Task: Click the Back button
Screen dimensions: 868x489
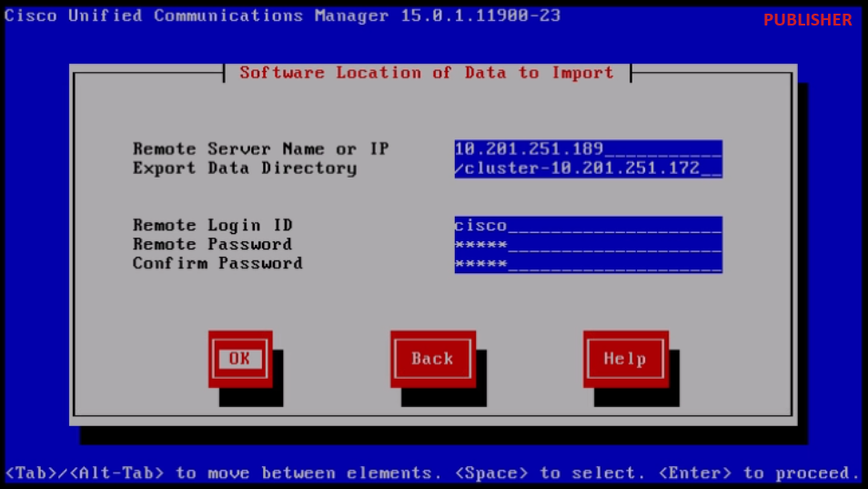Action: click(433, 359)
